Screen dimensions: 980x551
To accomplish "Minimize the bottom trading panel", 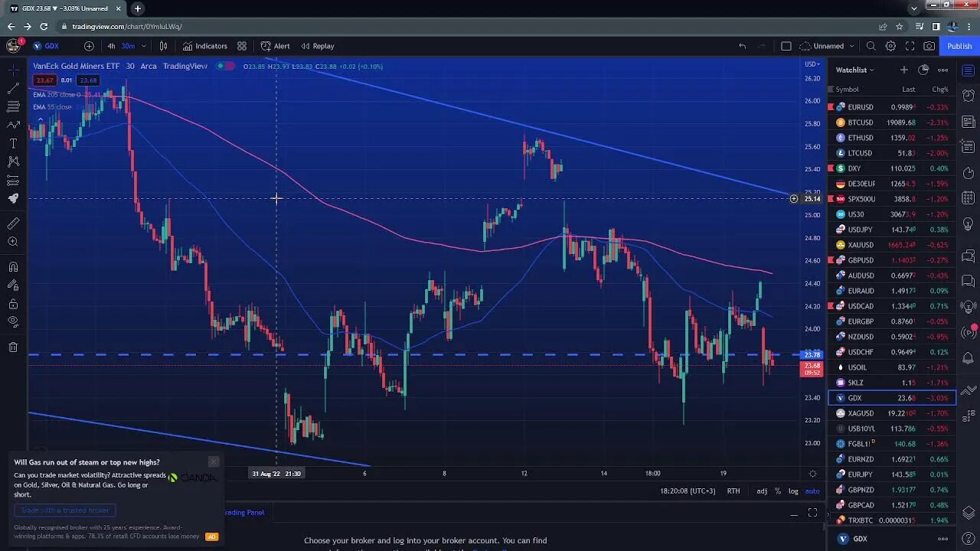I will (x=794, y=514).
